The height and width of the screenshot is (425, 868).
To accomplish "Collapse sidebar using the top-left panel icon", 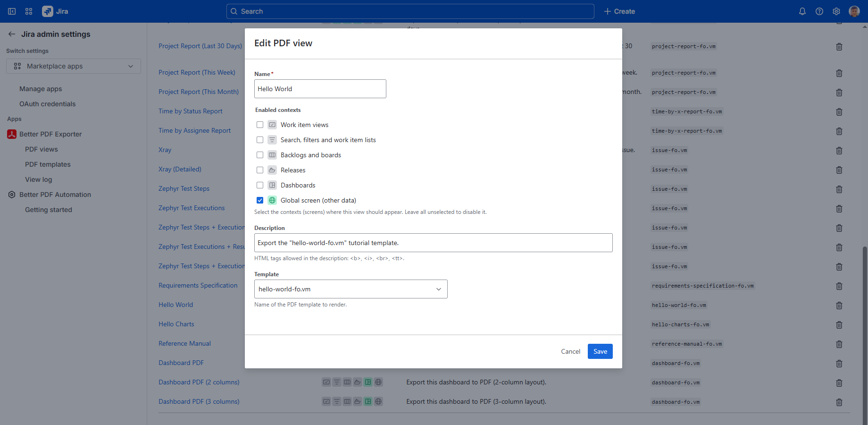I will 12,11.
